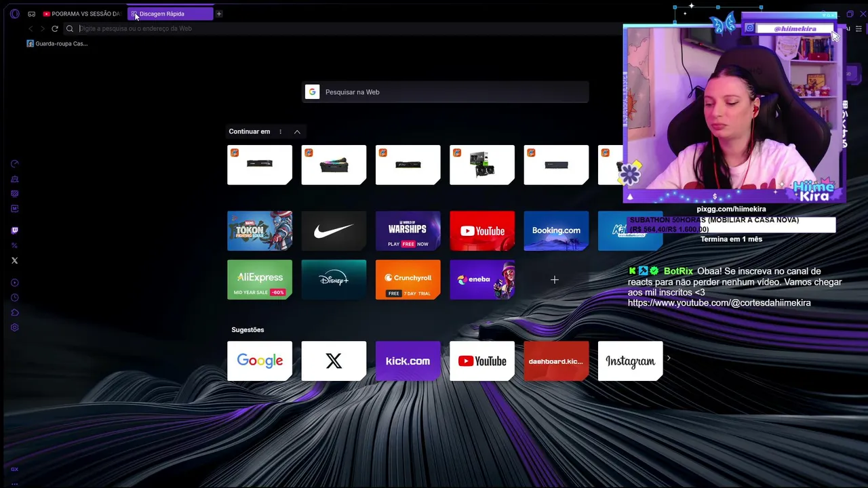Open the Disney+ speed dial tile
Viewport: 868px width, 488px height.
[334, 280]
